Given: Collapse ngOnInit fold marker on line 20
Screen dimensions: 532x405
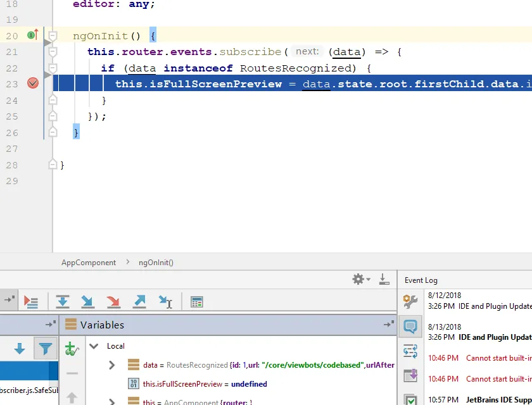Looking at the screenshot, I should 53,35.
